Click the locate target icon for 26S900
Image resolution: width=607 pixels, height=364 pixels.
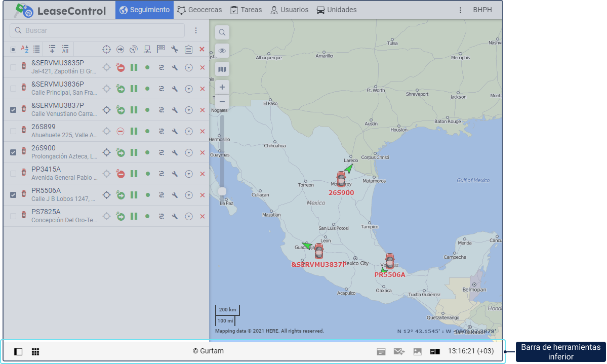[x=106, y=152]
